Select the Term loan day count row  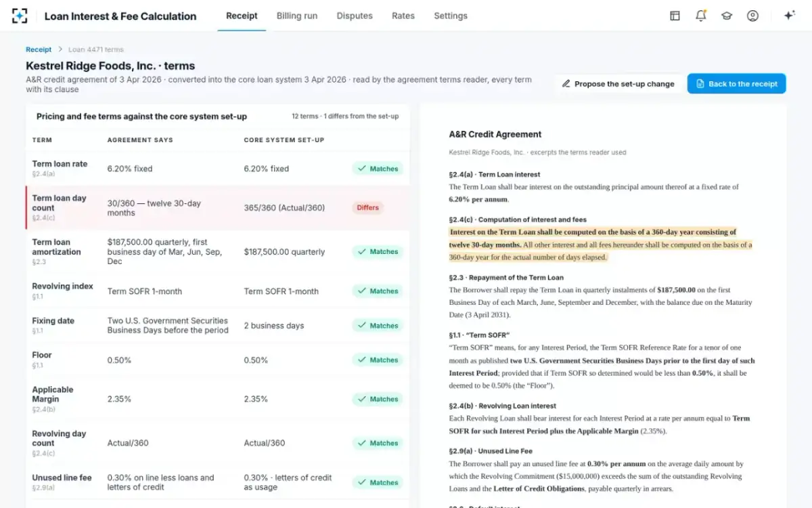click(217, 208)
